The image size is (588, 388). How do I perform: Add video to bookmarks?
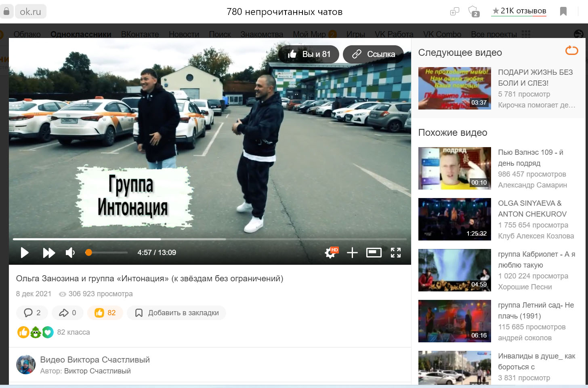pyautogui.click(x=176, y=313)
